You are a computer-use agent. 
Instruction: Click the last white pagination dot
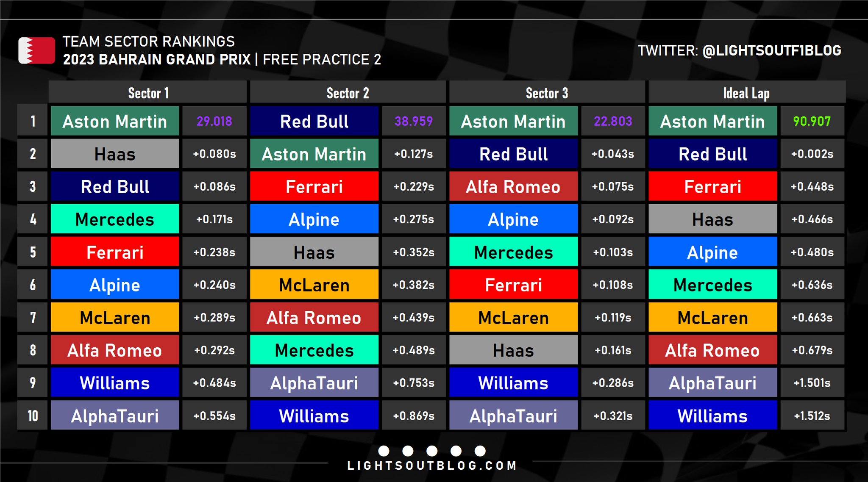point(480,451)
